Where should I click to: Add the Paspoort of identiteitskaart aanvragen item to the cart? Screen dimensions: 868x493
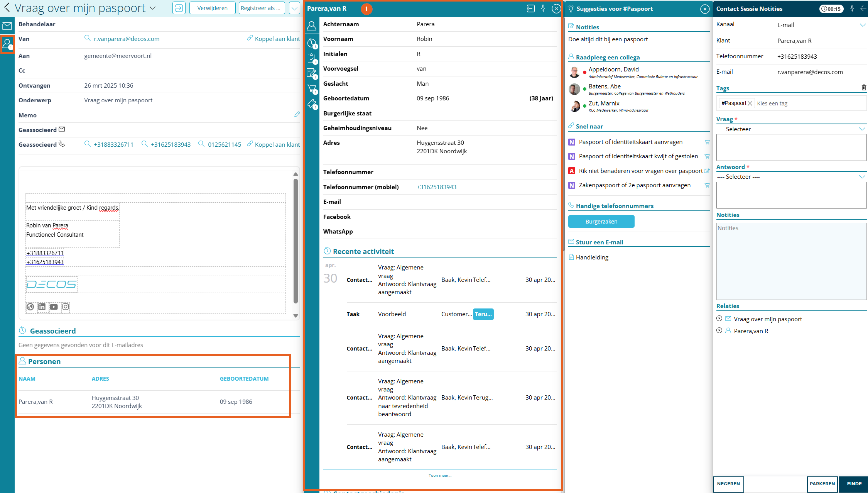[x=707, y=142]
